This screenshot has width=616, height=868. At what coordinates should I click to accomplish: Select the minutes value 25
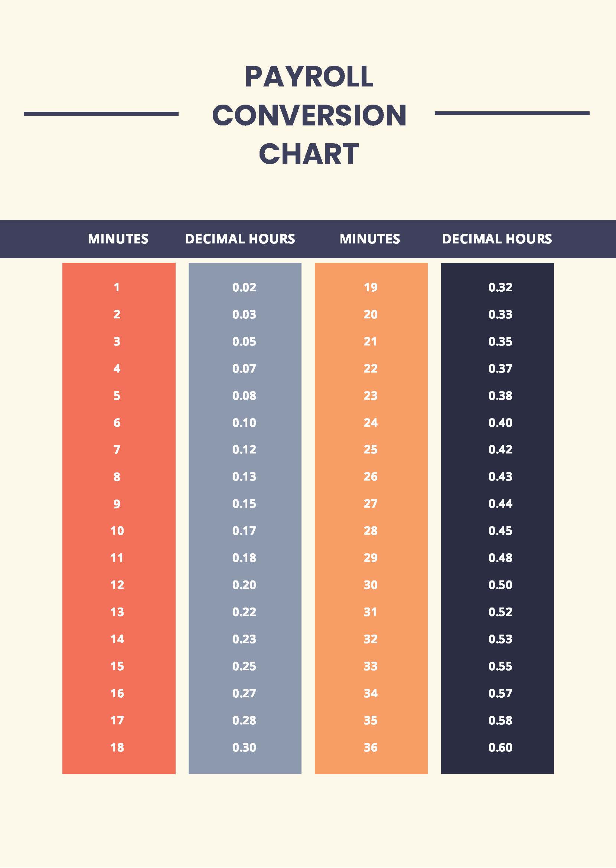[x=371, y=449]
